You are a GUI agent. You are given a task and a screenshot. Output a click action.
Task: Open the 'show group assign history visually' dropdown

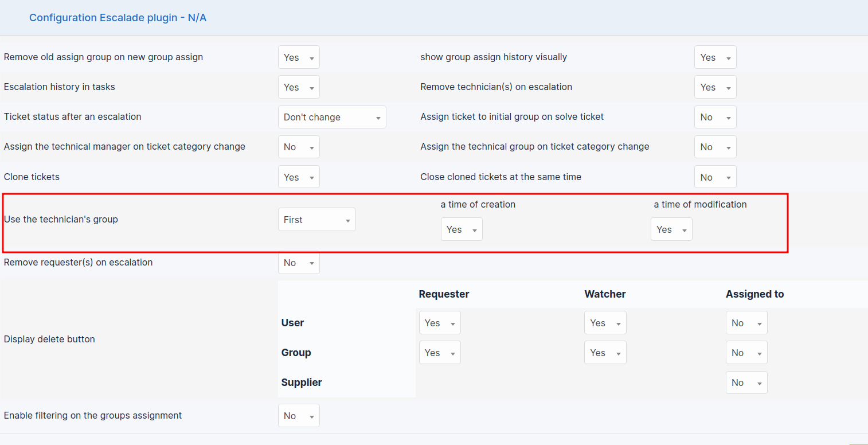(x=715, y=57)
